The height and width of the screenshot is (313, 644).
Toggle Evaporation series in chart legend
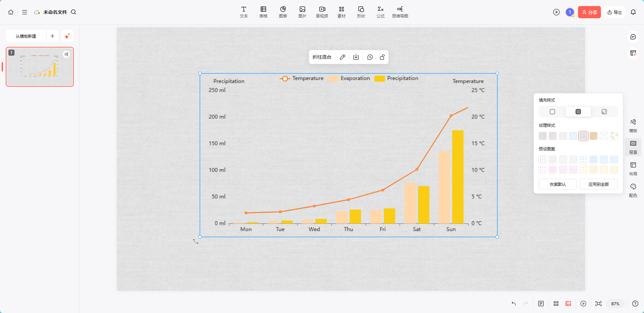coord(349,78)
